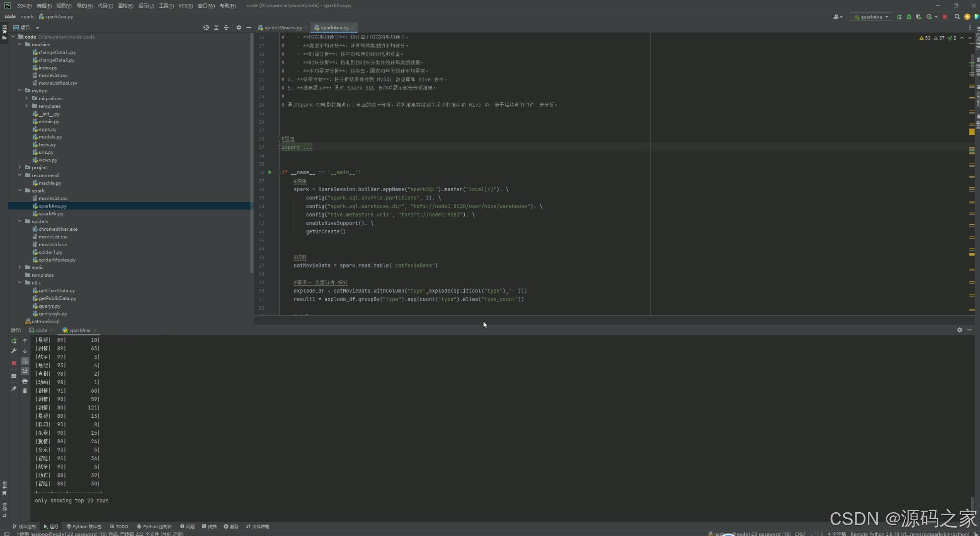
Task: Clear console output with trash icon
Action: tap(25, 391)
